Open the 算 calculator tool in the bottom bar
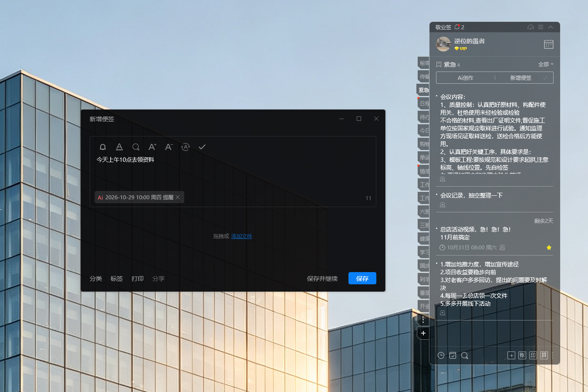Viewport: 588px width, 392px height. [544, 355]
